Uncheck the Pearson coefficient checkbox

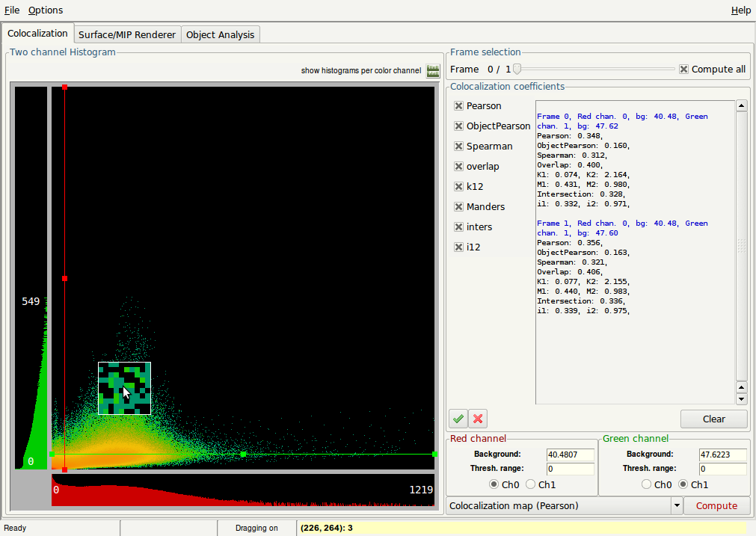pos(459,106)
